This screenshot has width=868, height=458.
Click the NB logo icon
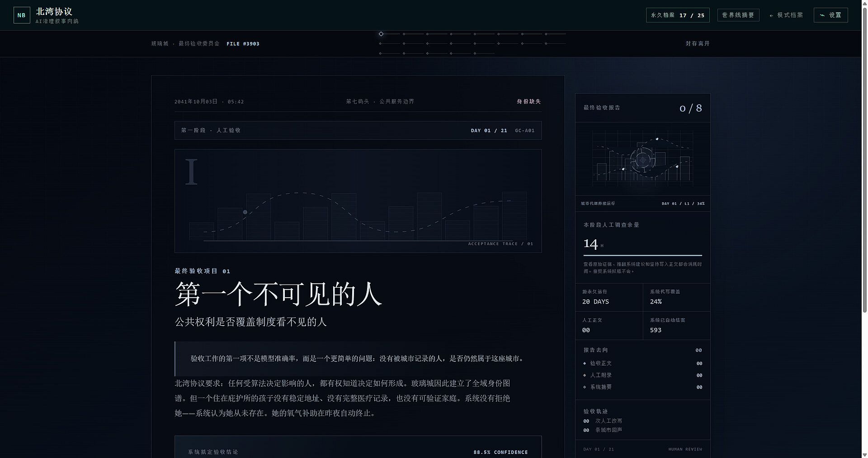(22, 15)
